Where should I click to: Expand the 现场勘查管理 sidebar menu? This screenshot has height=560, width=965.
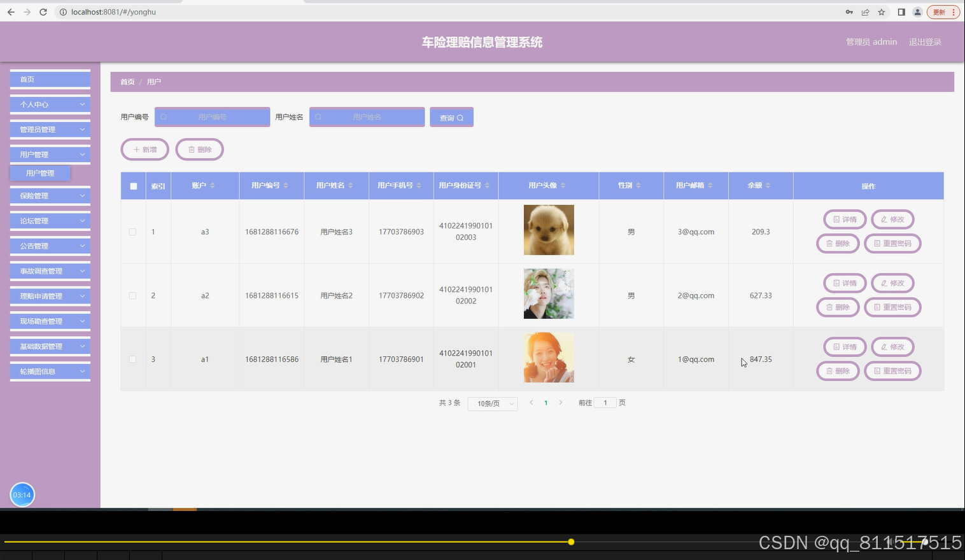[x=50, y=321]
